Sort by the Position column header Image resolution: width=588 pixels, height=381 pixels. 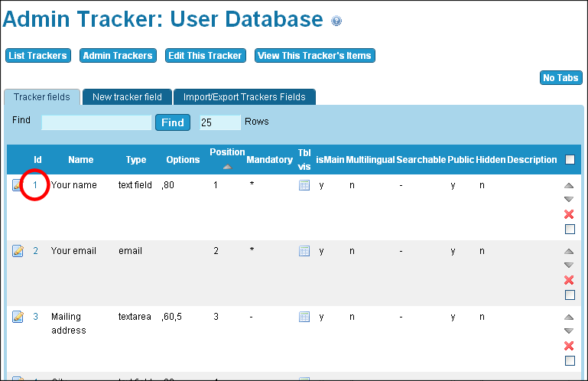[x=227, y=152]
